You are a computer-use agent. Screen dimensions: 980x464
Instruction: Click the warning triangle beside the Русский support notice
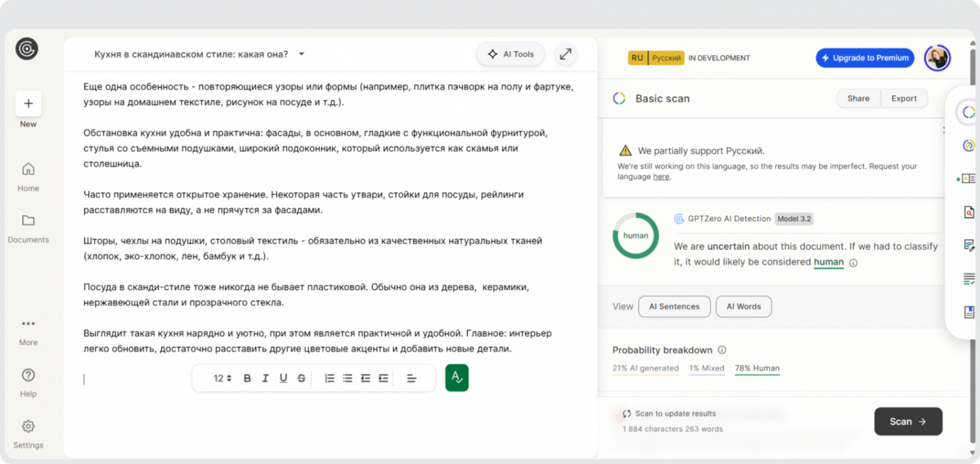625,150
